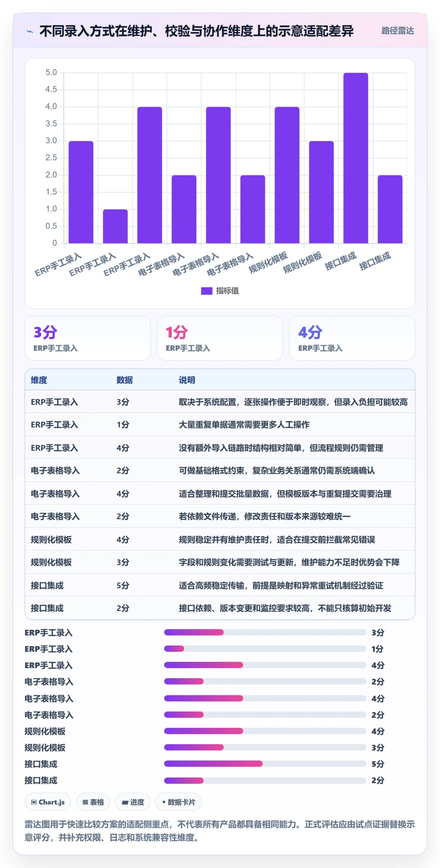Toggle the 指标值 legend label
Screen dimensions: 440x868
pos(227,291)
